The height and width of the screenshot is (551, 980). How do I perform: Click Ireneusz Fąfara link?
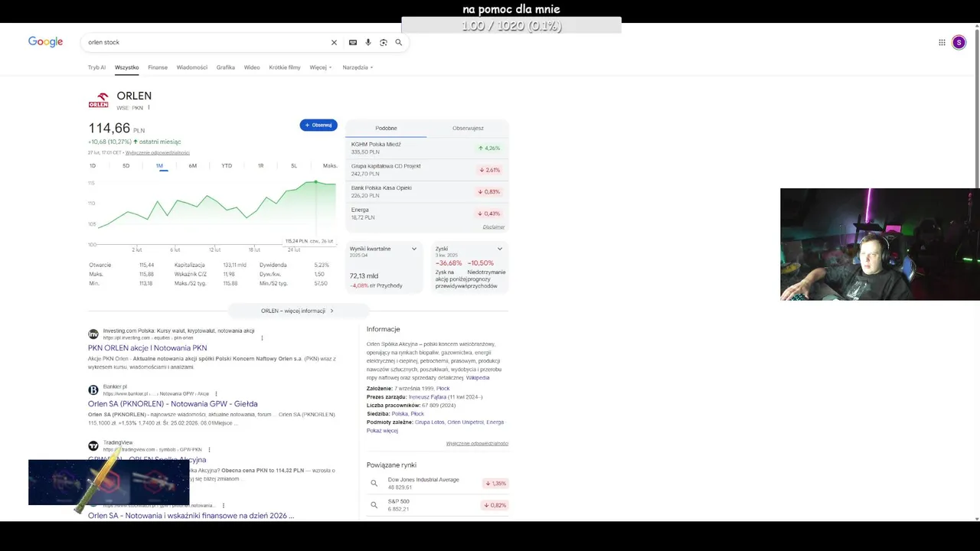click(427, 397)
